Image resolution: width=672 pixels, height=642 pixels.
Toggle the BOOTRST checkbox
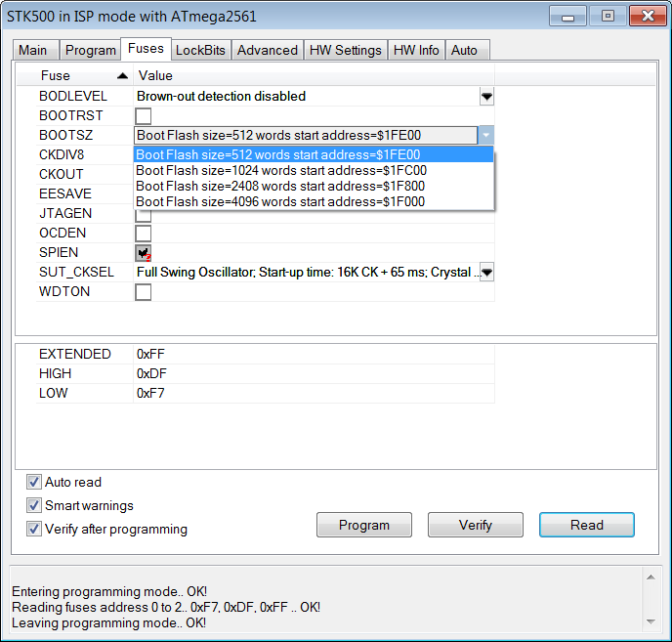pos(144,115)
